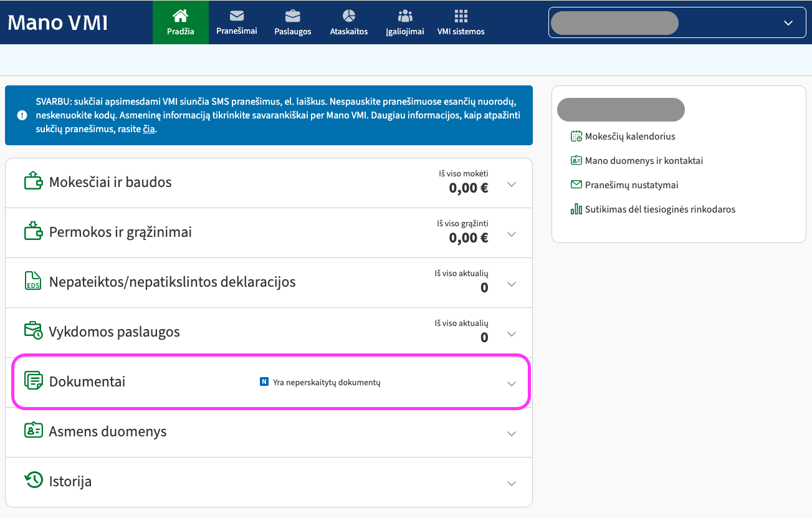Expand the Asmens duomenys chevron
Image resolution: width=812 pixels, height=518 pixels.
pyautogui.click(x=512, y=434)
